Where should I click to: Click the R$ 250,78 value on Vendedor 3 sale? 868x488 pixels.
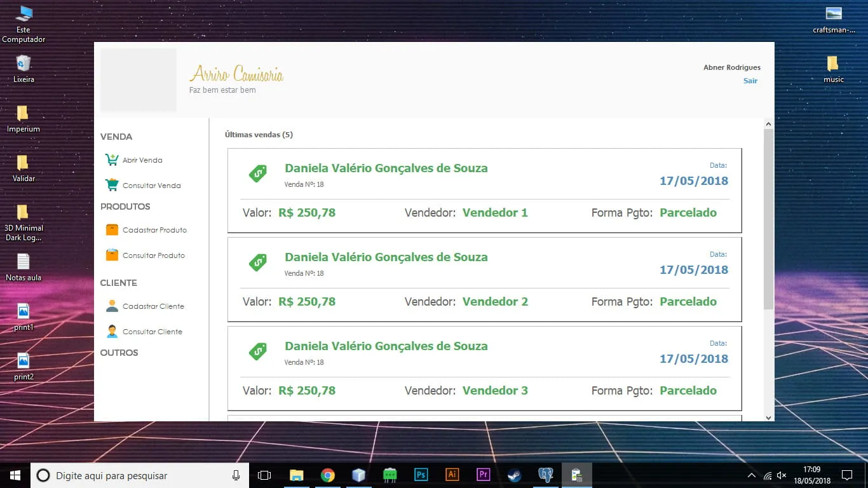307,391
